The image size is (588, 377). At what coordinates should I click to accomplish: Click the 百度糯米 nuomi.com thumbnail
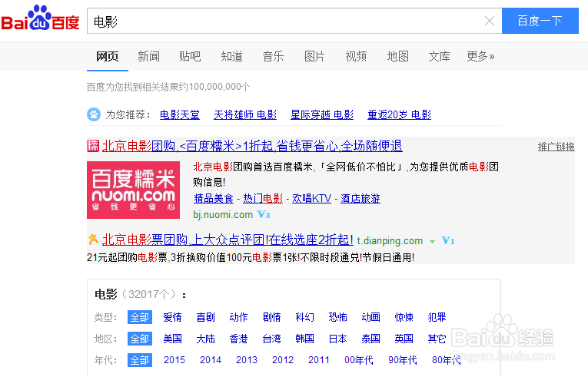tap(134, 190)
